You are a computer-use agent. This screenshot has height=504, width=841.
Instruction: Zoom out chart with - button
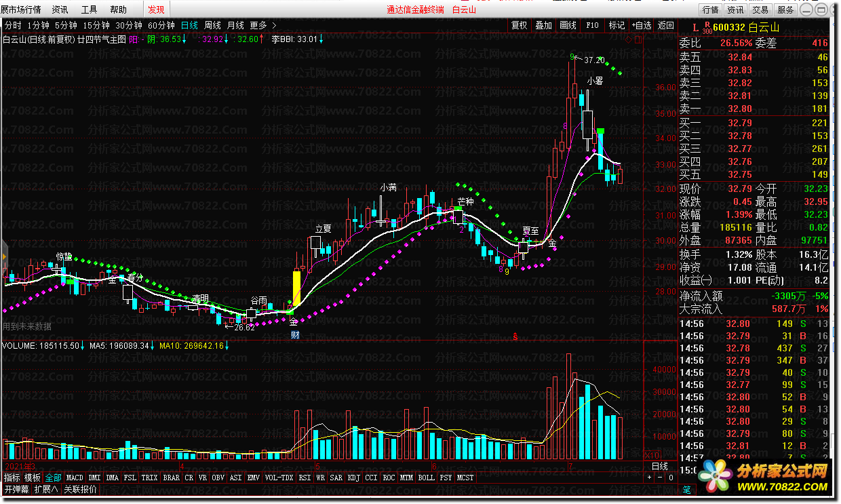click(660, 478)
